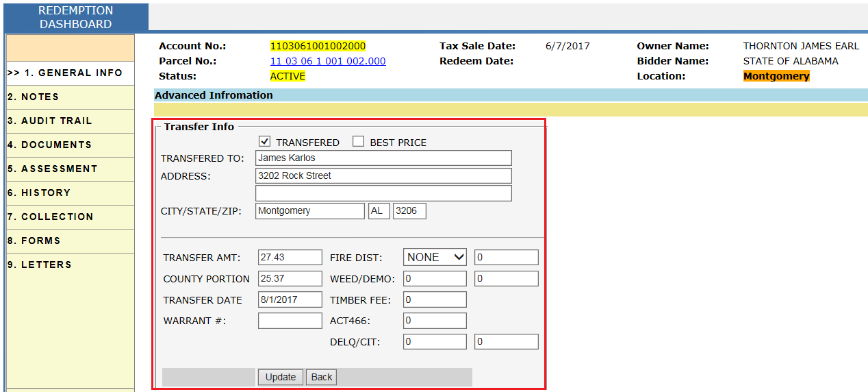Click the Update button
868x392 pixels.
click(281, 377)
